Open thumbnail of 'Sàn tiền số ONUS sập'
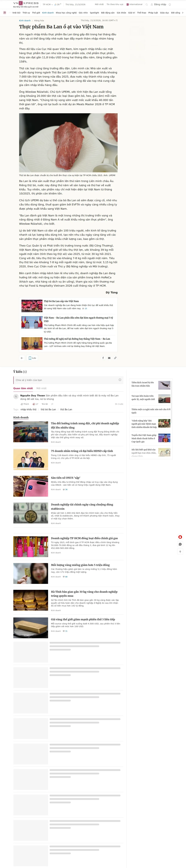186x868 pixels. click(x=31, y=486)
